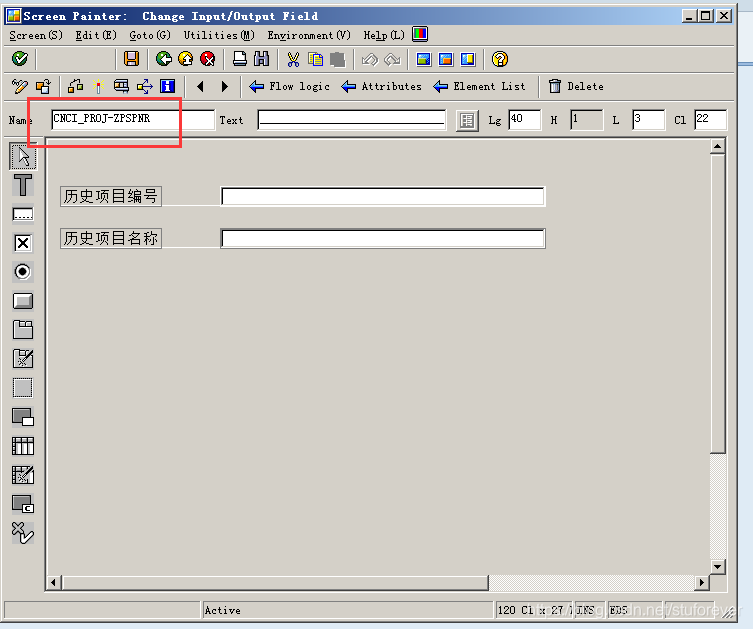
Task: Click the horizontal scrollbar left arrow
Action: coord(53,582)
